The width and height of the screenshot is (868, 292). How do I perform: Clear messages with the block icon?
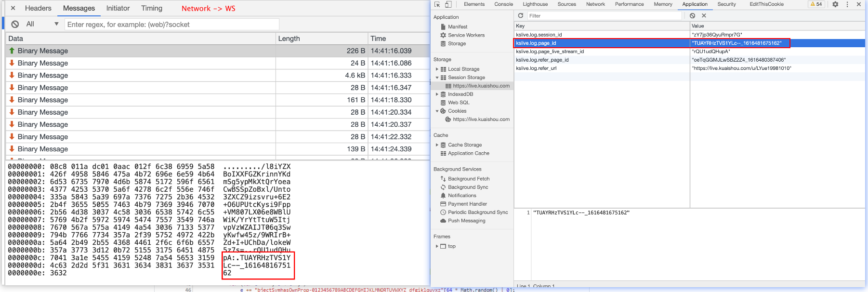point(15,24)
